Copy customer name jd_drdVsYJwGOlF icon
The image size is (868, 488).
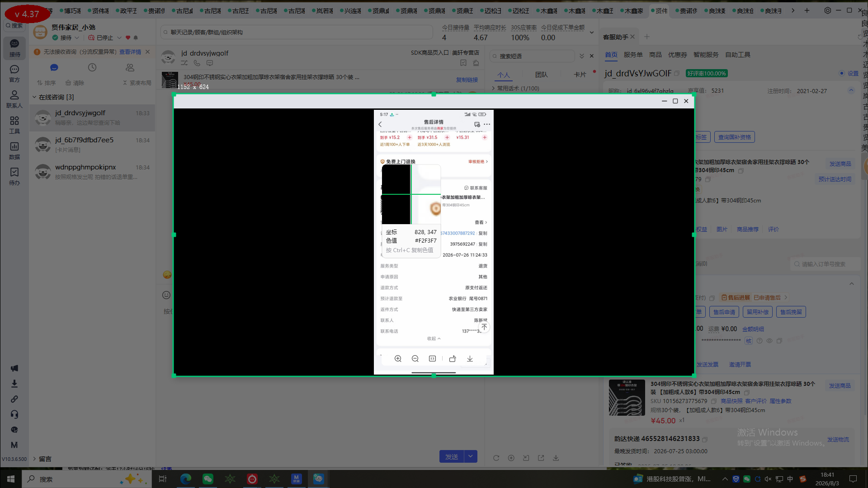coord(677,73)
